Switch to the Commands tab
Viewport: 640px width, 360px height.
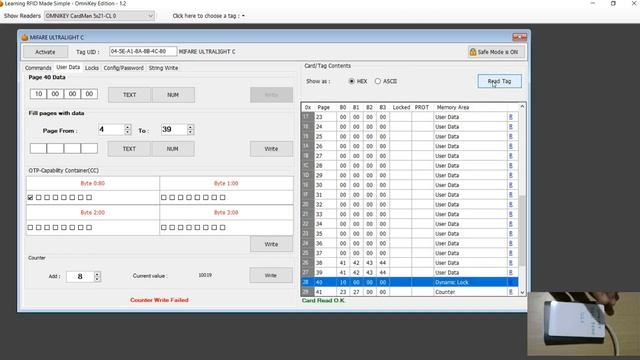pyautogui.click(x=38, y=68)
